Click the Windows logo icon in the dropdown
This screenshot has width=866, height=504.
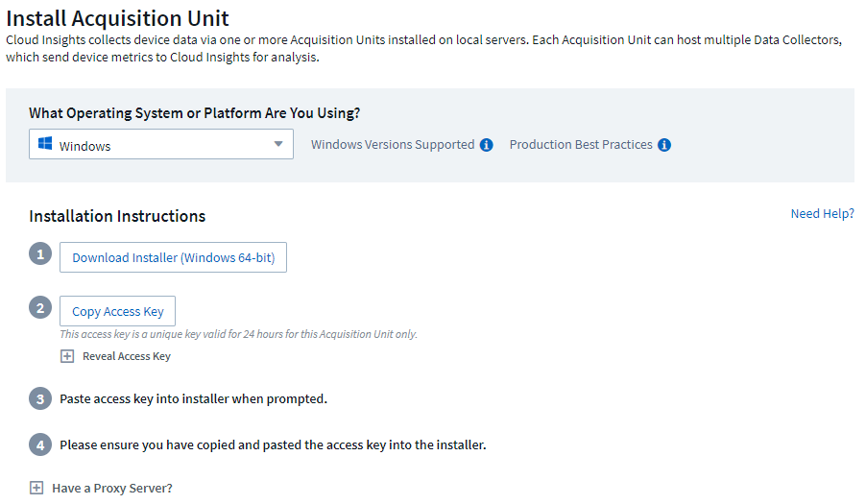point(44,145)
